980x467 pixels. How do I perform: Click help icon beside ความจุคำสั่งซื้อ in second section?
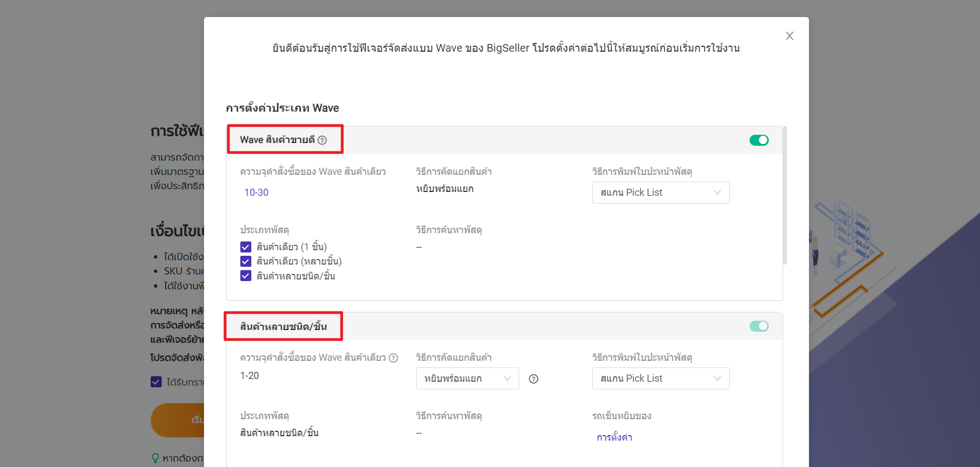pos(393,358)
